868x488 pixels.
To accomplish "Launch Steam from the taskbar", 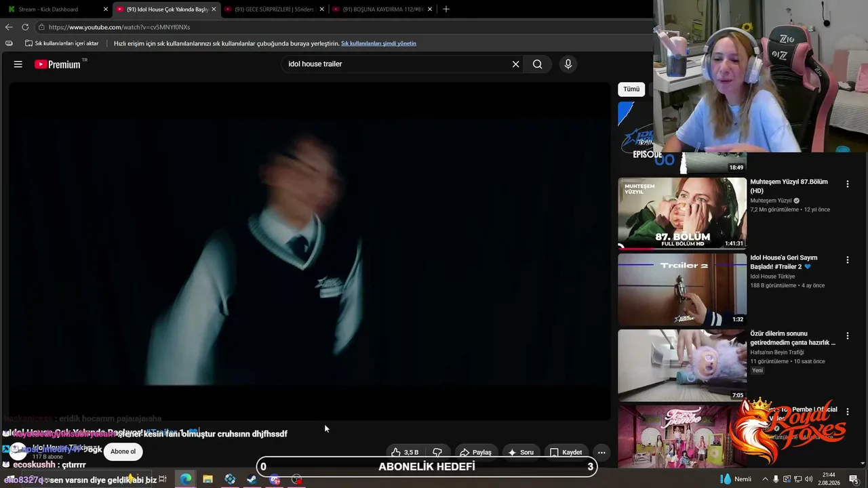I will [x=252, y=479].
